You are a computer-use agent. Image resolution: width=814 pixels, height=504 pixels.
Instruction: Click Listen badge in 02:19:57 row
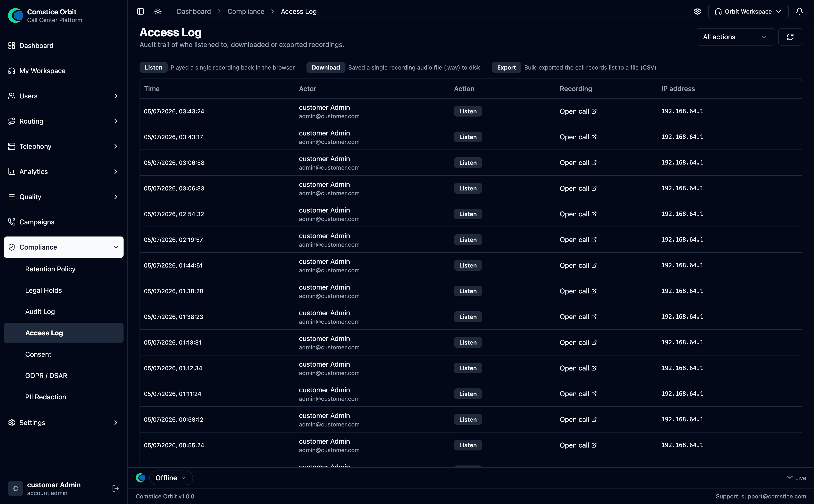(468, 239)
